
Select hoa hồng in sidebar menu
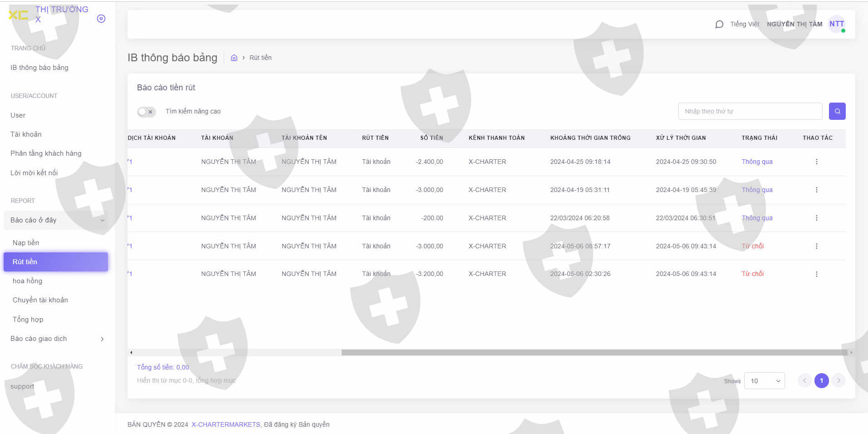tap(27, 281)
